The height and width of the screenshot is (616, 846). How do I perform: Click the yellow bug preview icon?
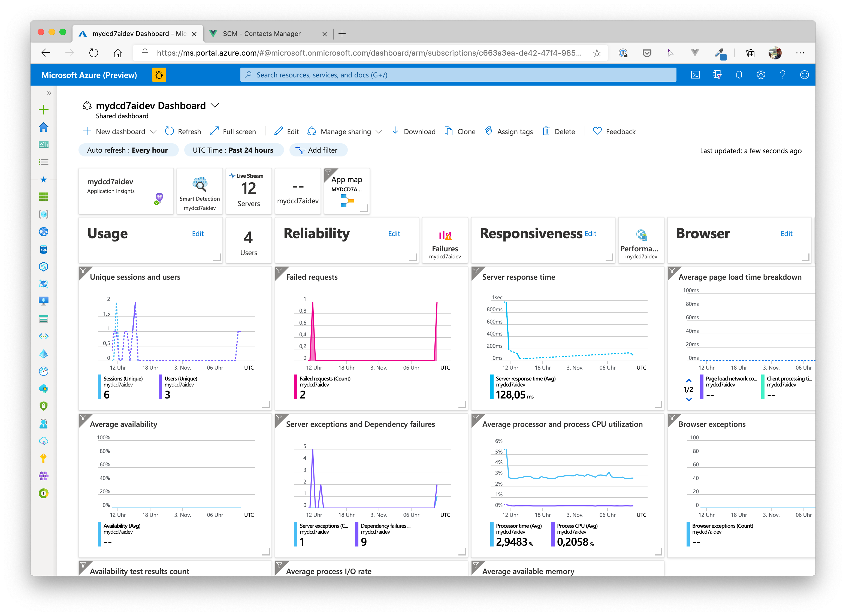[159, 75]
